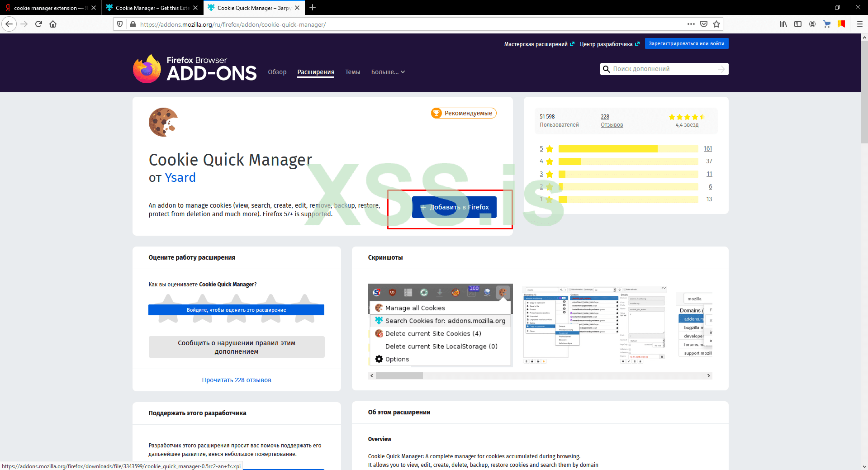Close the 'cookie manager extension' Yandex tab

tap(94, 8)
